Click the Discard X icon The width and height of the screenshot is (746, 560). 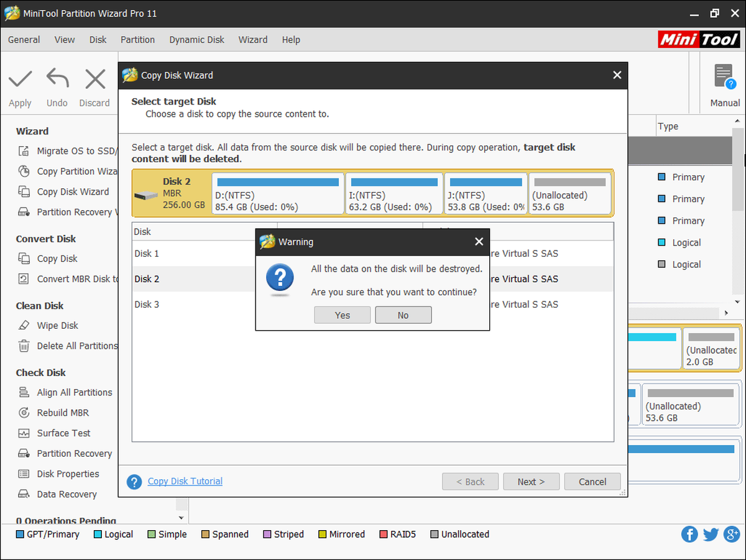click(95, 79)
